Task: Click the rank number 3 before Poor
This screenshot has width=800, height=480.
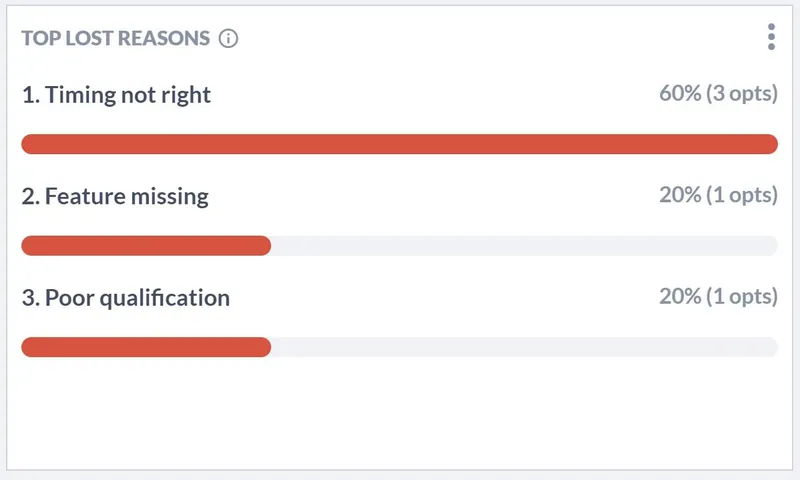Action: tap(30, 298)
